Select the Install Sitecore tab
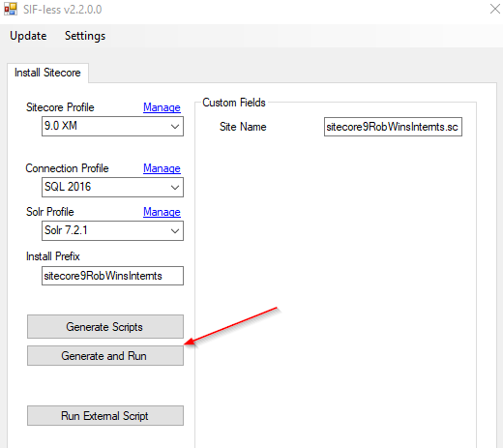 click(x=47, y=73)
